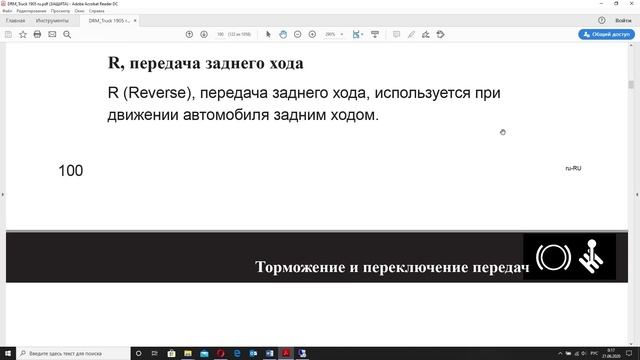The height and width of the screenshot is (360, 640).
Task: Go to the previous page using the up arrow
Action: (189, 34)
